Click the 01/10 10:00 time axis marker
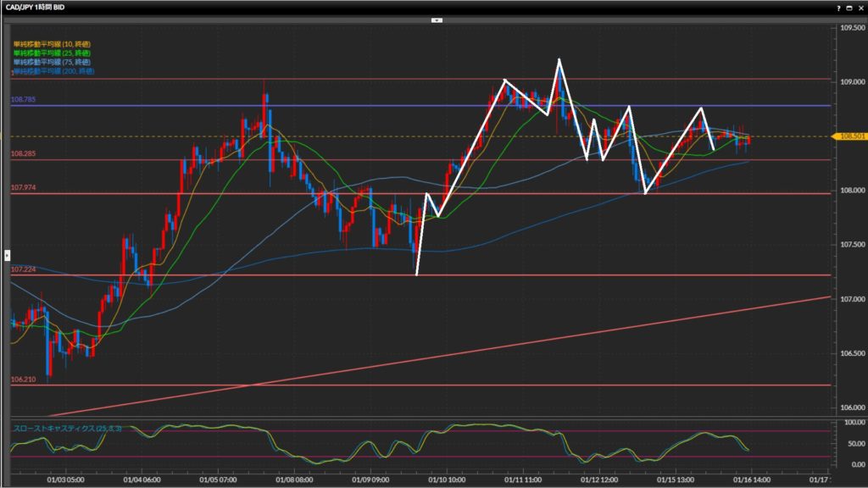 [446, 478]
